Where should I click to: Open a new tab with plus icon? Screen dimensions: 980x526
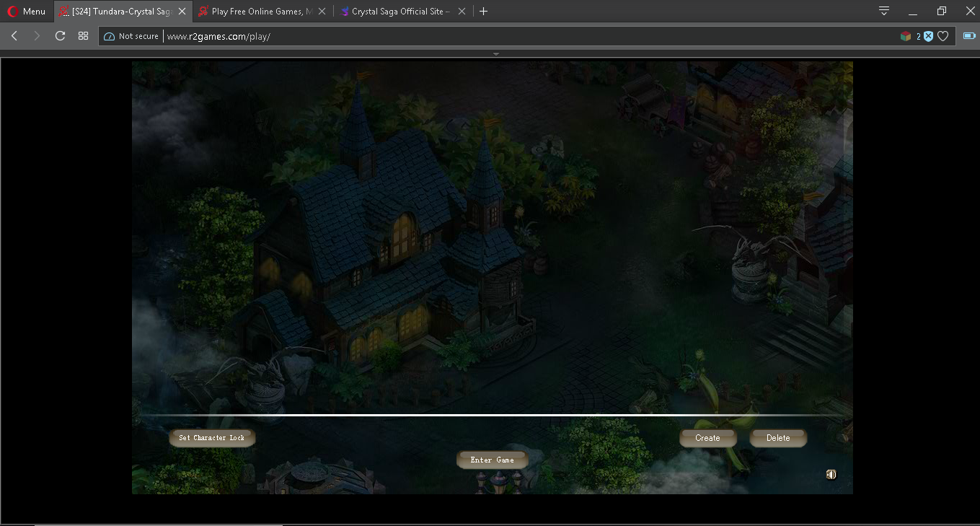(x=484, y=12)
